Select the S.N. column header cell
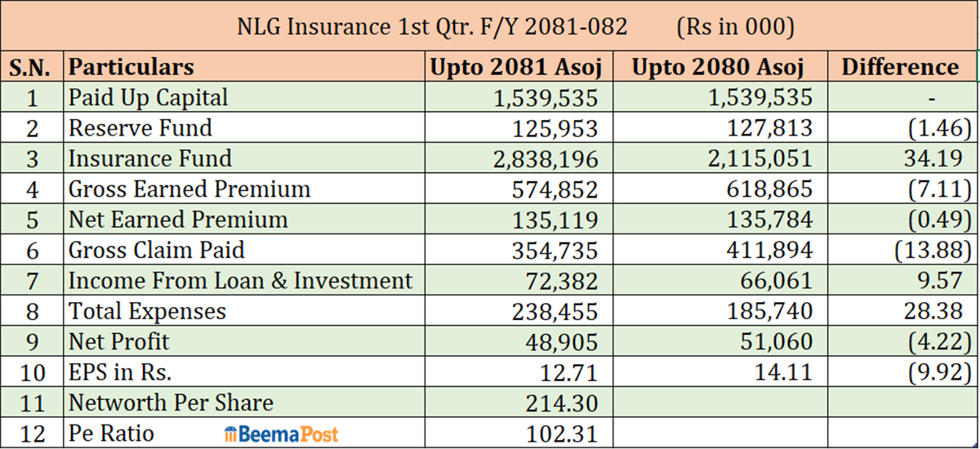 [x=32, y=67]
